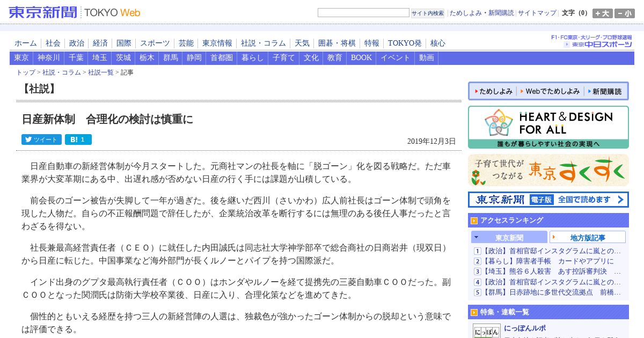
Task: Open the 政治 section menu
Action: pyautogui.click(x=77, y=43)
